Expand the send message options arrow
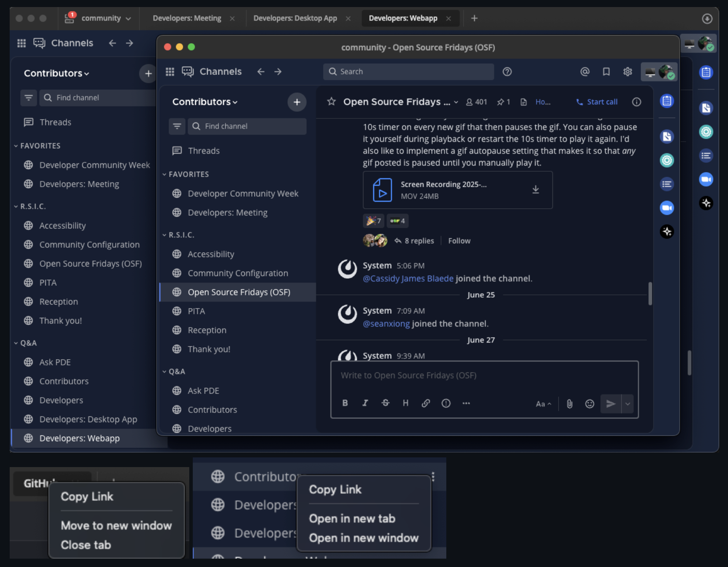Viewport: 728px width, 567px height. (x=628, y=404)
